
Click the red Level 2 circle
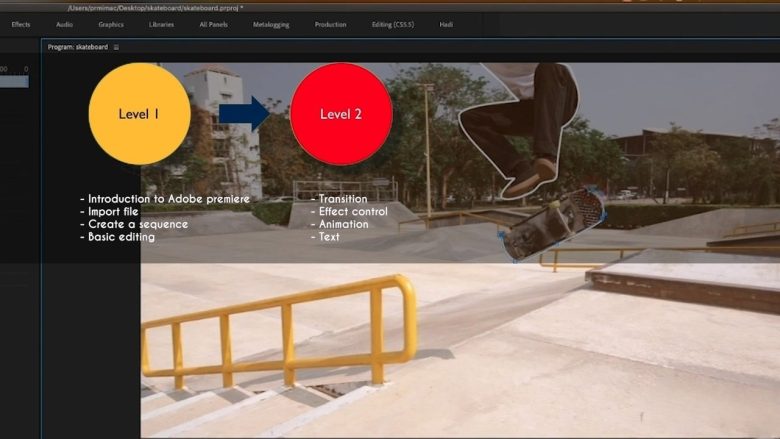click(x=341, y=114)
